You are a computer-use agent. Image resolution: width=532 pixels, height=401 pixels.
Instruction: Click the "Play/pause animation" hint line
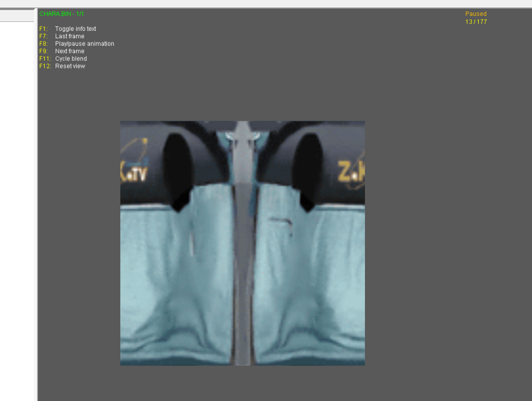tap(77, 44)
